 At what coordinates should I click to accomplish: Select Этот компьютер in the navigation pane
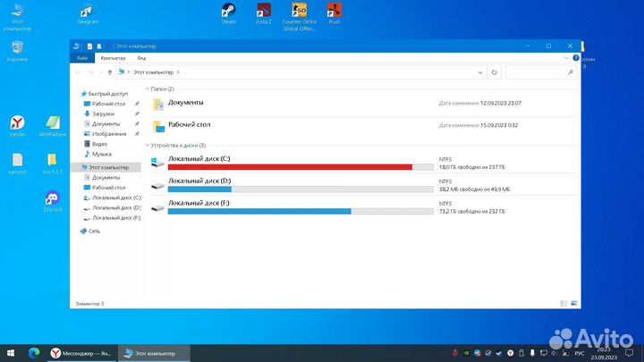(106, 167)
